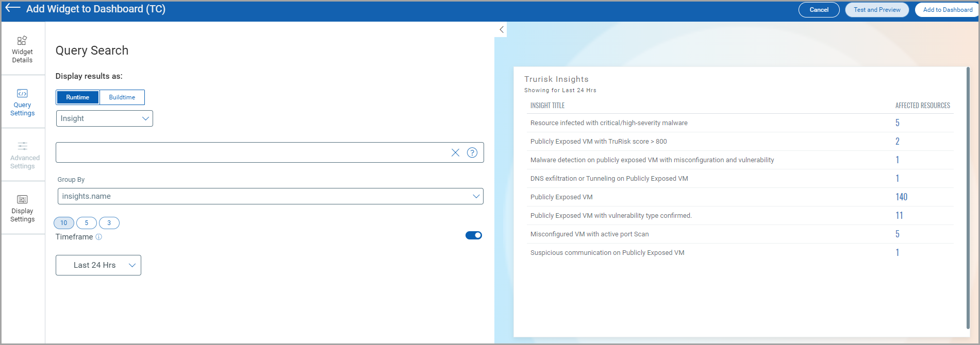Click 'Resource infected with critical/high-severity malware'
Image resolution: width=980 pixels, height=345 pixels.
609,123
